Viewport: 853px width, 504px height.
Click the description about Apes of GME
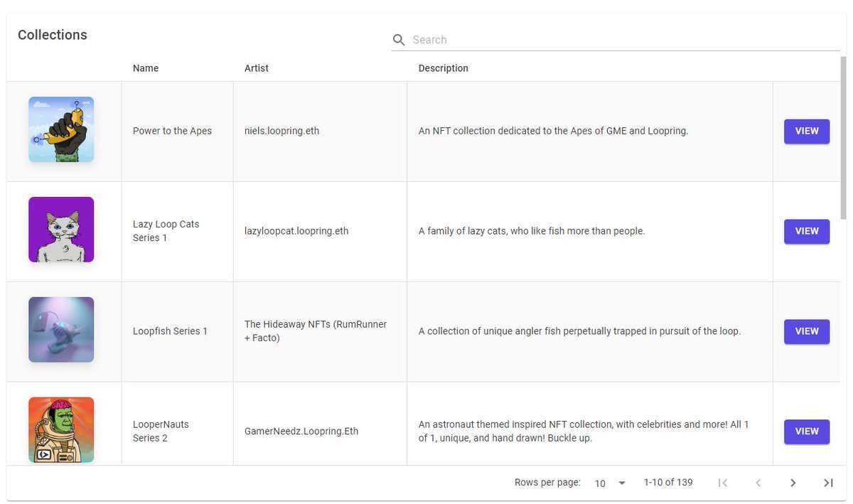point(554,131)
